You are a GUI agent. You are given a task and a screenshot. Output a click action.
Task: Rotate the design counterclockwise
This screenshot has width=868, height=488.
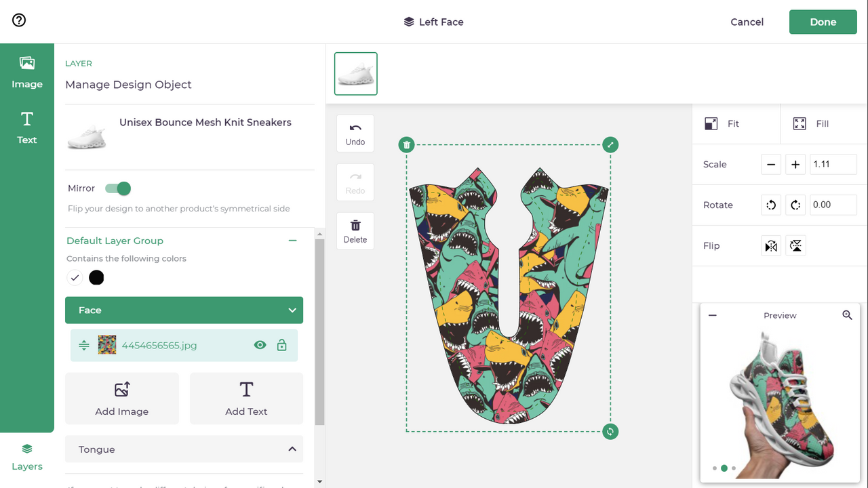[x=770, y=205]
